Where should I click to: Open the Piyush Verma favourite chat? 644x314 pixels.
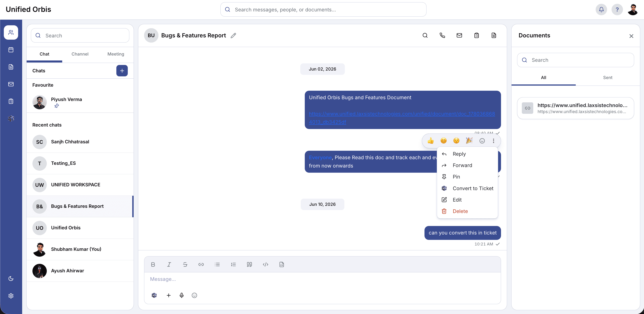80,102
